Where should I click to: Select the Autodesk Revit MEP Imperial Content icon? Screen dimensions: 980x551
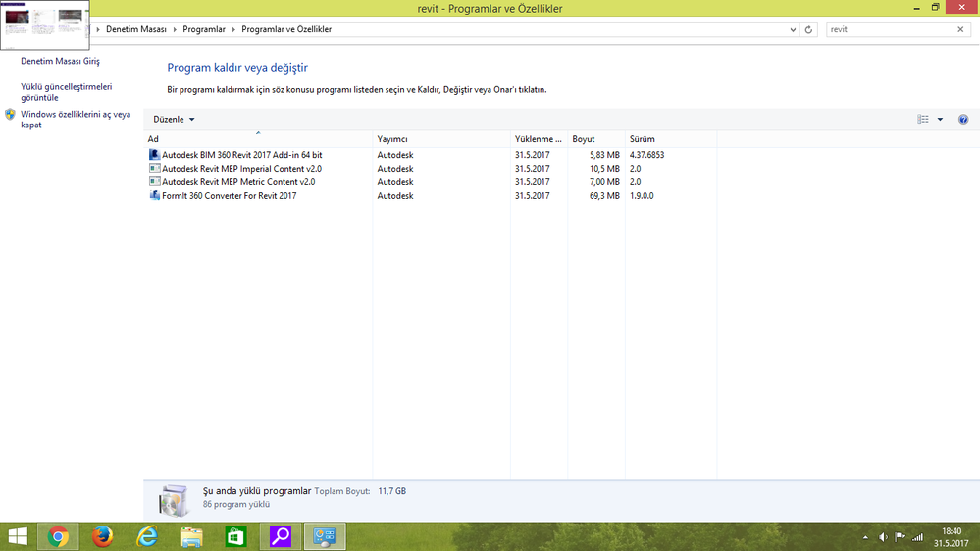154,168
